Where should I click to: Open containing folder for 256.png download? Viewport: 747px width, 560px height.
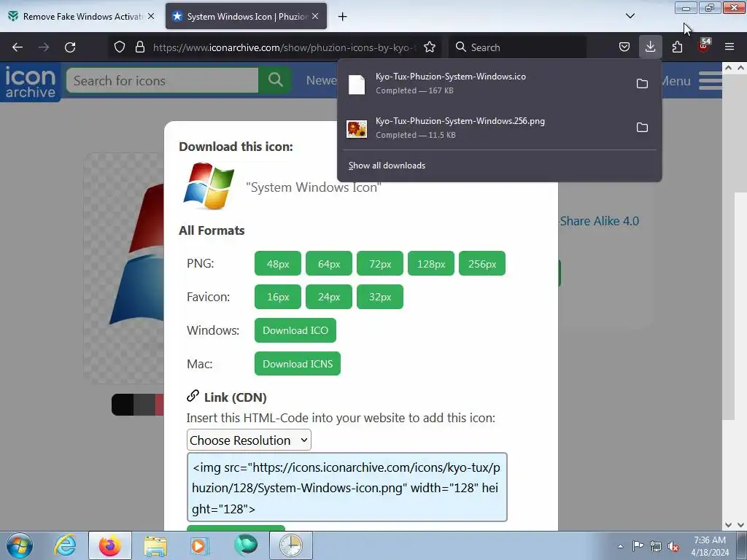tap(642, 127)
